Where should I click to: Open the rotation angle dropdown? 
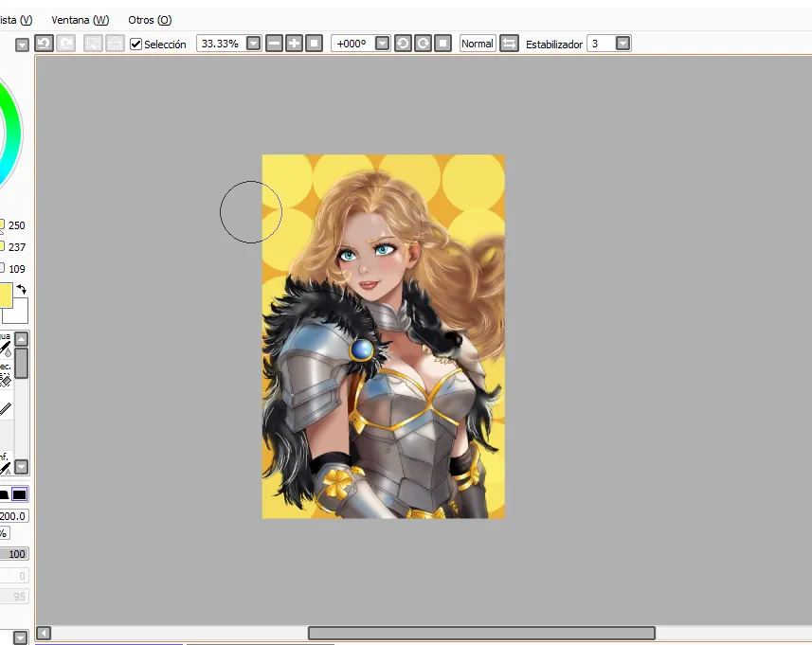382,44
